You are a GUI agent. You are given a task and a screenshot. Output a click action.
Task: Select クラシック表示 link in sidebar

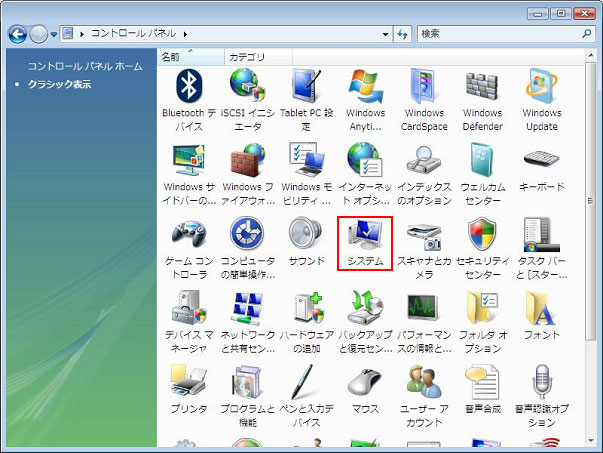tap(59, 84)
